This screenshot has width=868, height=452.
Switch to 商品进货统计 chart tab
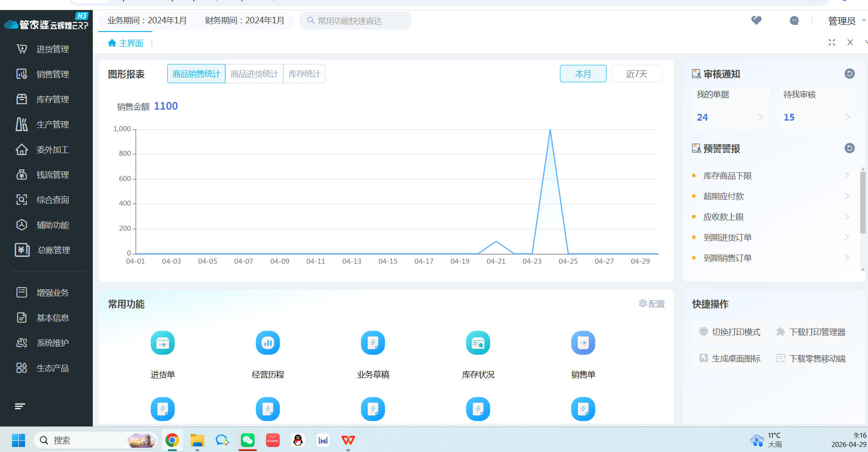(254, 74)
